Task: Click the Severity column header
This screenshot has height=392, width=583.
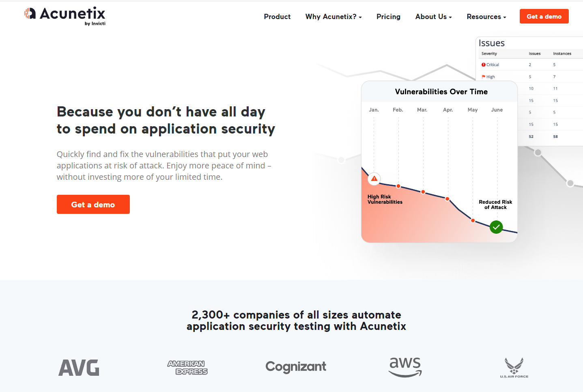Action: pyautogui.click(x=489, y=54)
